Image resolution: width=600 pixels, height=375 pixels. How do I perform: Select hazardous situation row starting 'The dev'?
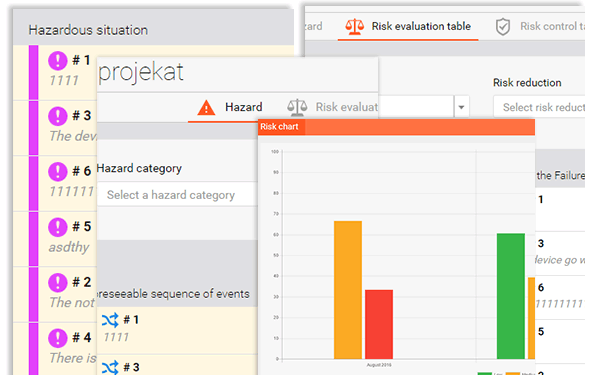tap(55, 128)
